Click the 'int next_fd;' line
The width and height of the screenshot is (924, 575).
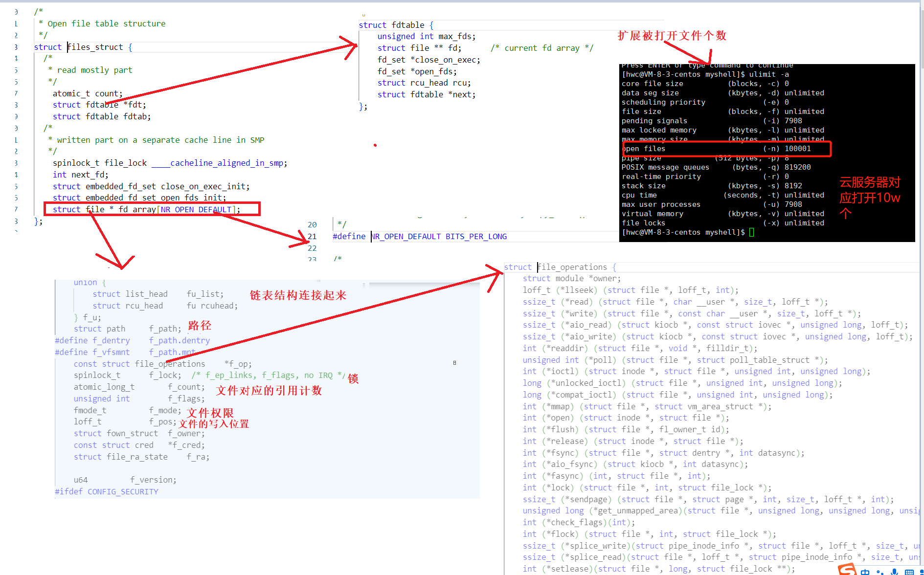81,175
